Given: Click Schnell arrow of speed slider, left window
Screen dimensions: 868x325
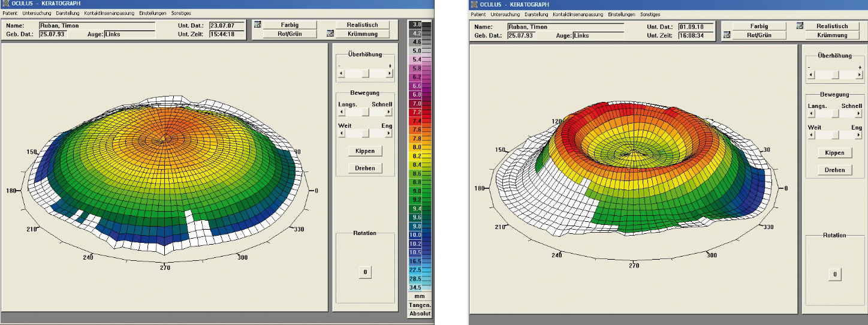Looking at the screenshot, I should click(x=390, y=112).
